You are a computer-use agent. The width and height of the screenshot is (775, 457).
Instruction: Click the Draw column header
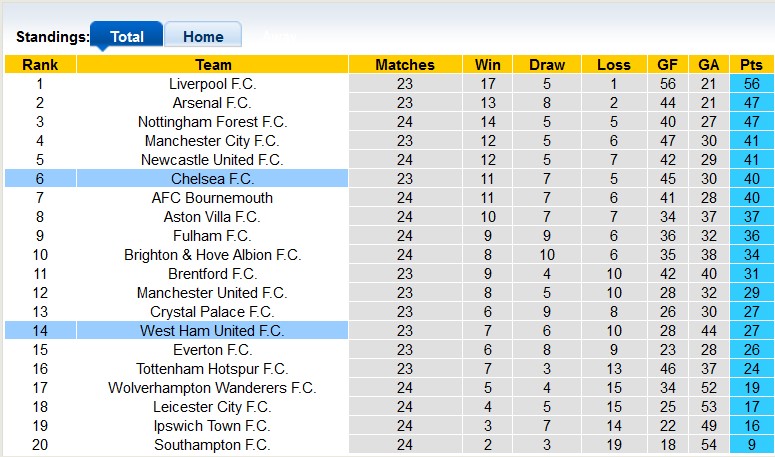point(547,65)
